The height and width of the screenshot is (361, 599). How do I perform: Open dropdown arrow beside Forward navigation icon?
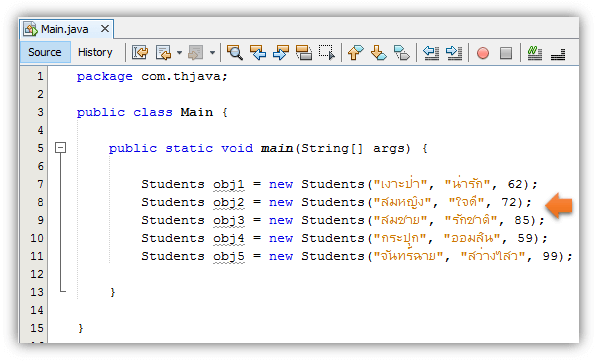(212, 53)
